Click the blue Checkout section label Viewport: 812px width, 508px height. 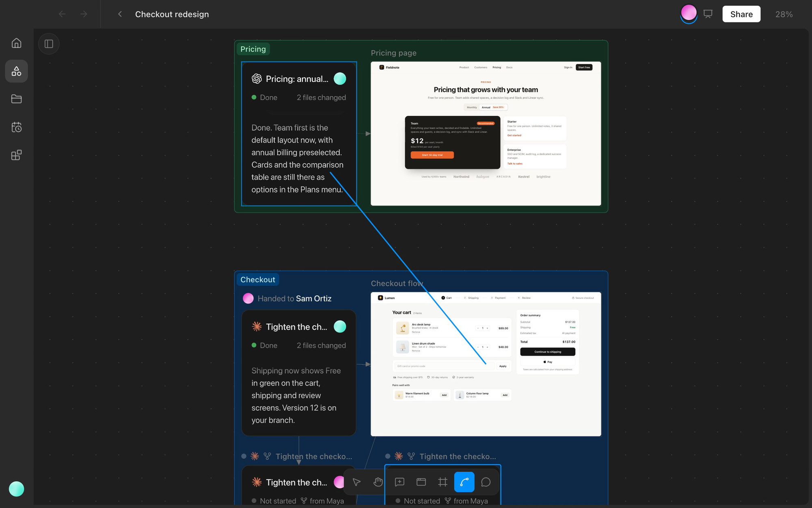258,280
